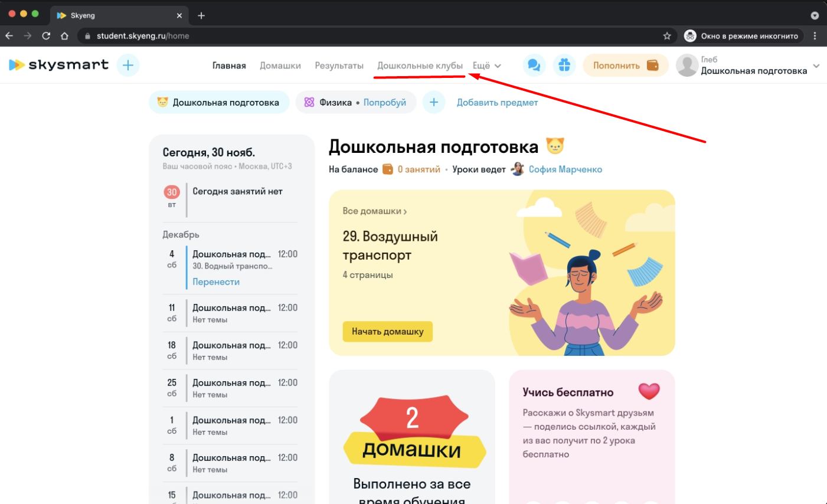Click the 4 страницы homework page count
This screenshot has width=827, height=504.
[x=368, y=275]
